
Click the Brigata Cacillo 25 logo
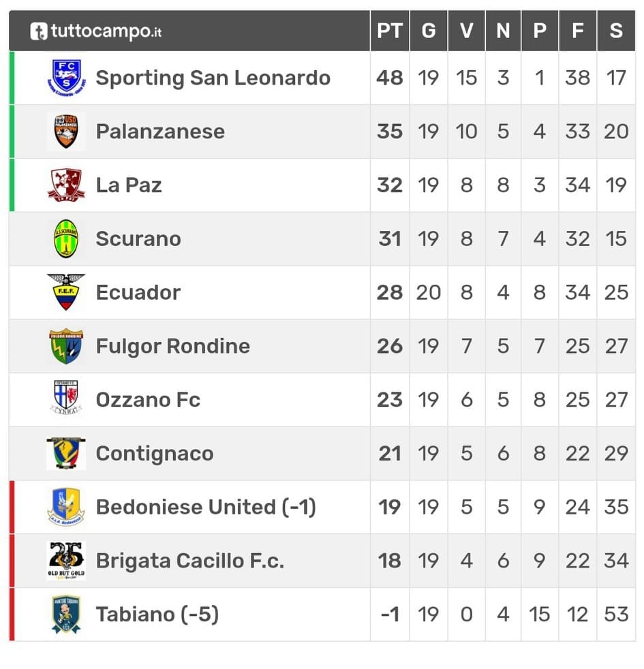pyautogui.click(x=66, y=560)
